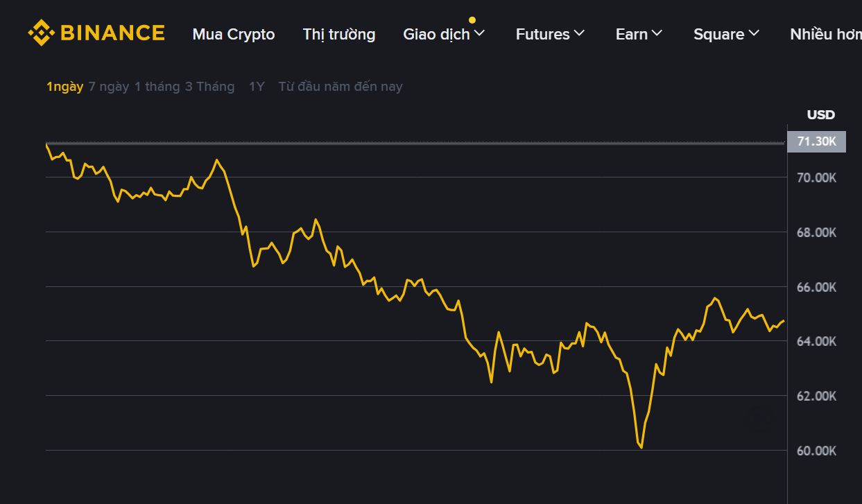The height and width of the screenshot is (504, 862).
Task: Select the 3 Tháng time range
Action: coord(209,87)
